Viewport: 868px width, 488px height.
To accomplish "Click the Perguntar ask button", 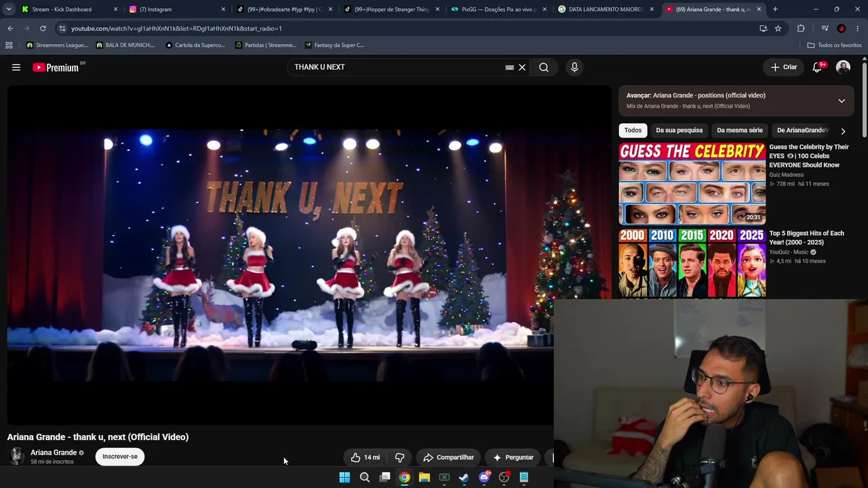I will [x=513, y=457].
